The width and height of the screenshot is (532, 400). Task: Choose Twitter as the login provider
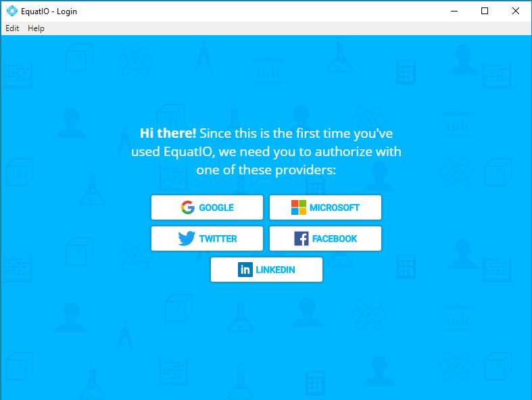point(207,239)
